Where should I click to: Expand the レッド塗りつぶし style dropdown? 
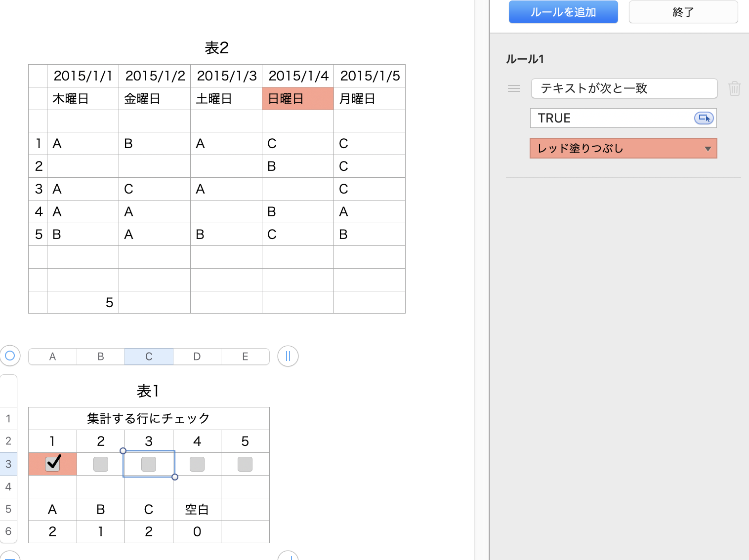(x=623, y=148)
